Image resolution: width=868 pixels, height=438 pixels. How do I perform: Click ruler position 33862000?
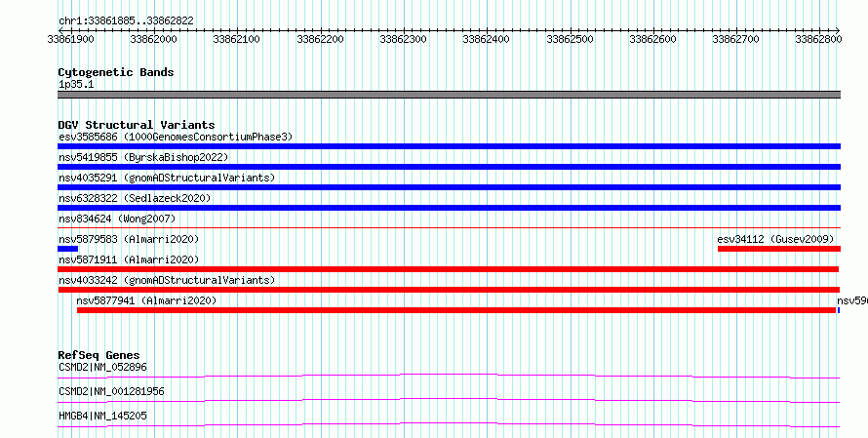(x=153, y=39)
